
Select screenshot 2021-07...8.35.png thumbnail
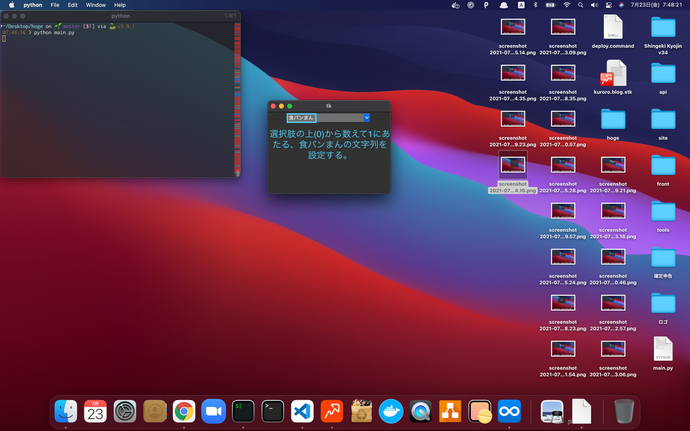click(x=563, y=73)
